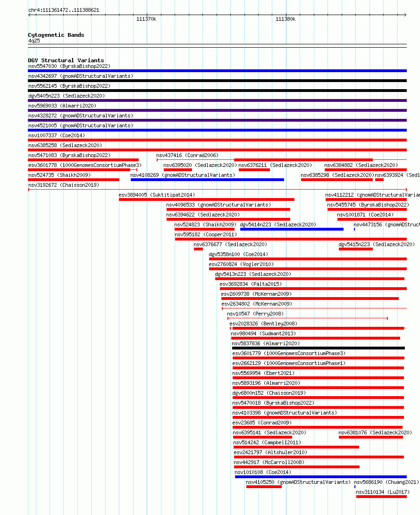Click the 111380k ruler position label
Screen dimensions: 420x515
coord(286,19)
